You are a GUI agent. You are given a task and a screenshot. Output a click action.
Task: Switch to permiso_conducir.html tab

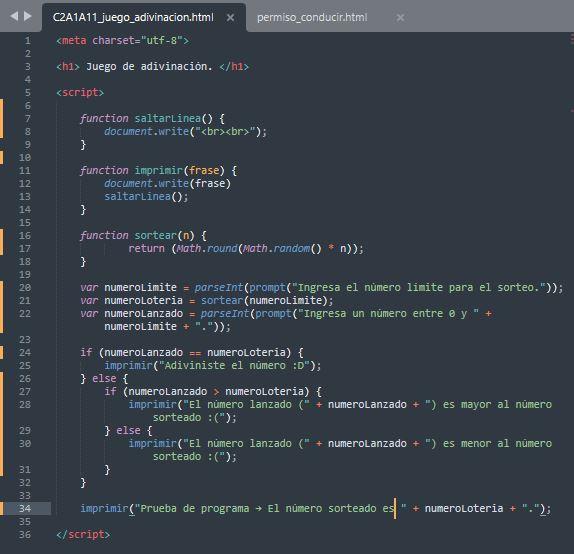pyautogui.click(x=312, y=17)
